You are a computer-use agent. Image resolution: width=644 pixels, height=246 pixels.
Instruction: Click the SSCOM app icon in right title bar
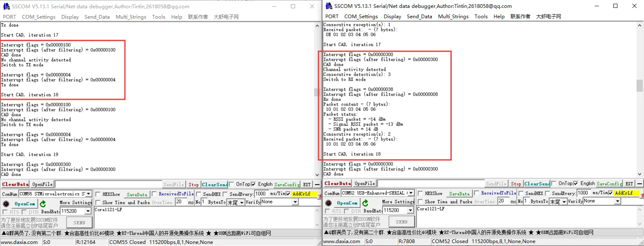tap(329, 6)
